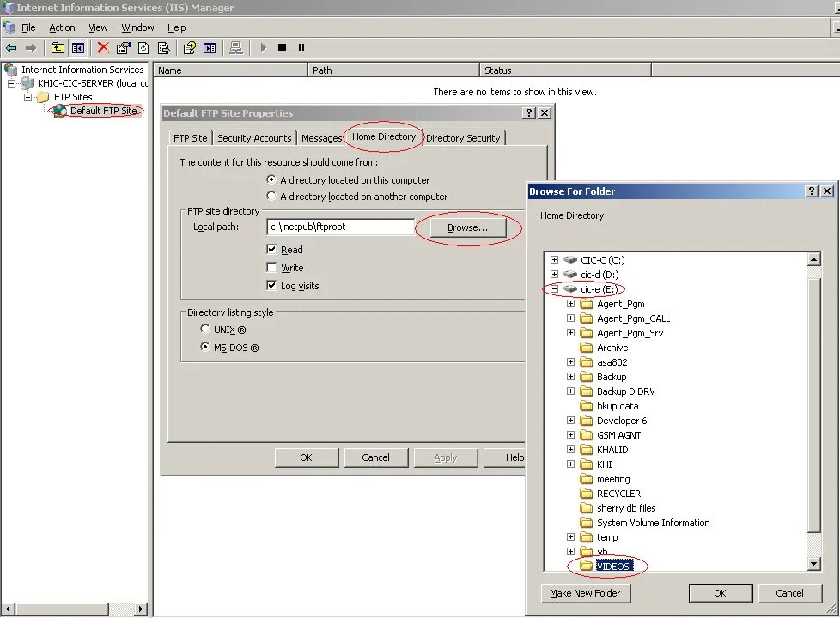Click the Back arrow toolbar icon
Screen dimensions: 840x618
(11, 48)
